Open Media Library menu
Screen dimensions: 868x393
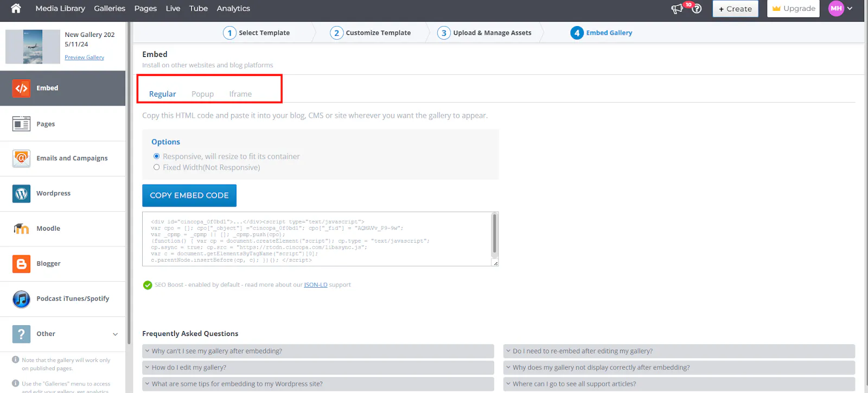pos(60,9)
